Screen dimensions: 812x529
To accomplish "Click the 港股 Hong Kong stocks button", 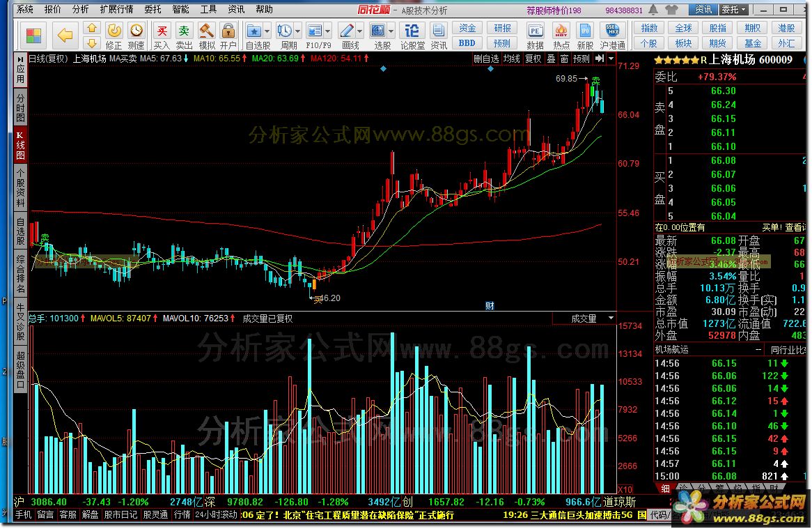I will click(x=786, y=28).
